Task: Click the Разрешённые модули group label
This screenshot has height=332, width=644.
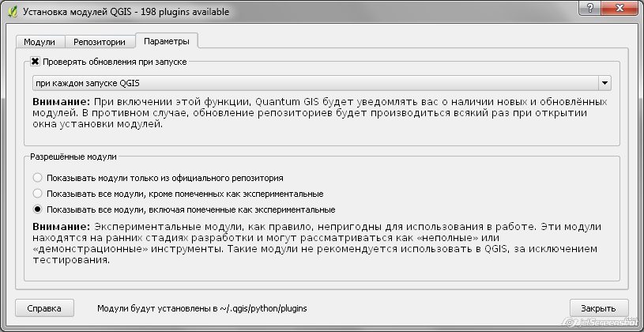Action: click(73, 157)
